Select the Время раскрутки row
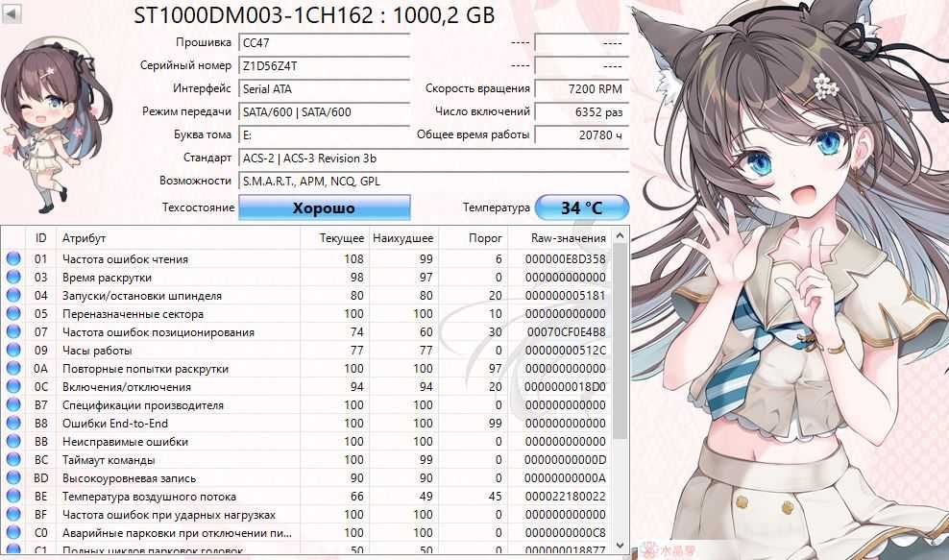The image size is (949, 560). 306,277
